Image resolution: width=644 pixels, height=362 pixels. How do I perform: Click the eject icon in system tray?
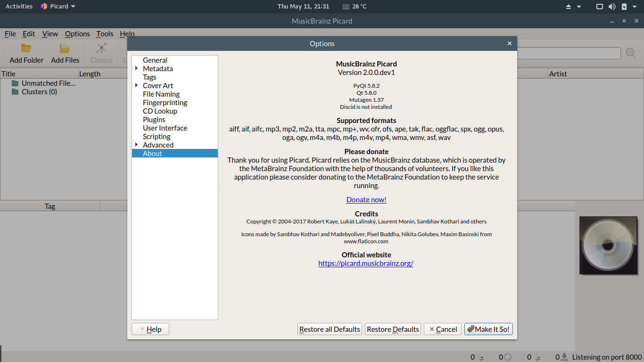click(569, 7)
